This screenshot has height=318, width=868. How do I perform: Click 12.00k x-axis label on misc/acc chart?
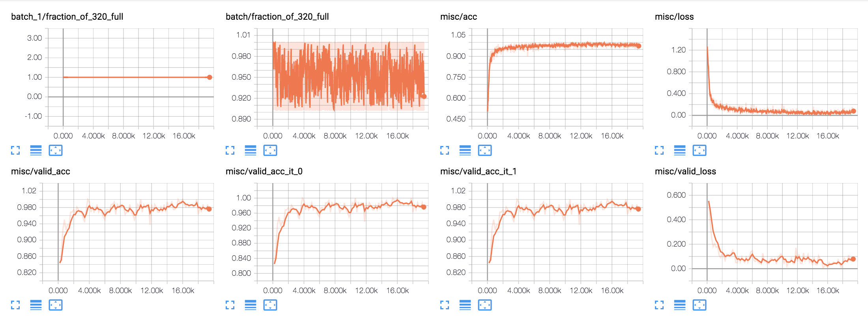pos(581,136)
